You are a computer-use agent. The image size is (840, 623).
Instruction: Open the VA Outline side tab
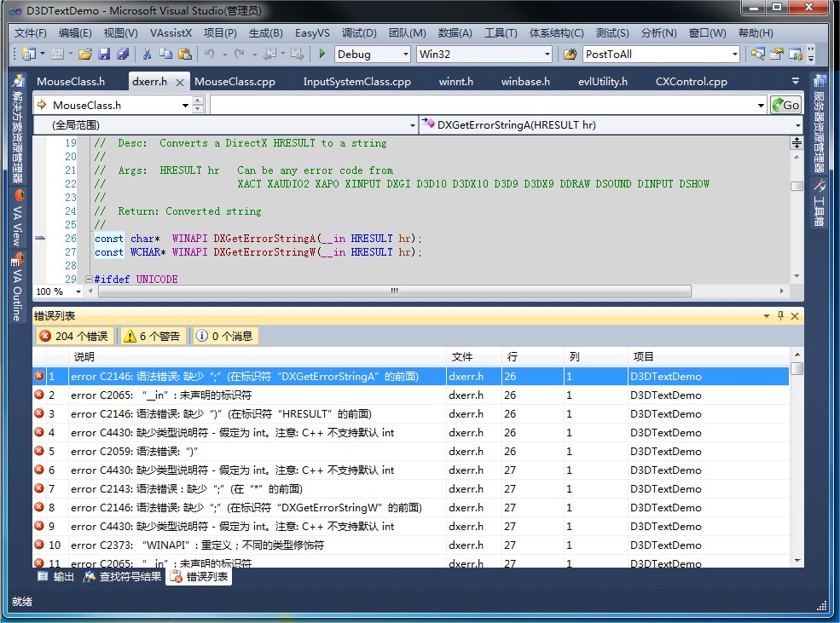click(x=18, y=287)
